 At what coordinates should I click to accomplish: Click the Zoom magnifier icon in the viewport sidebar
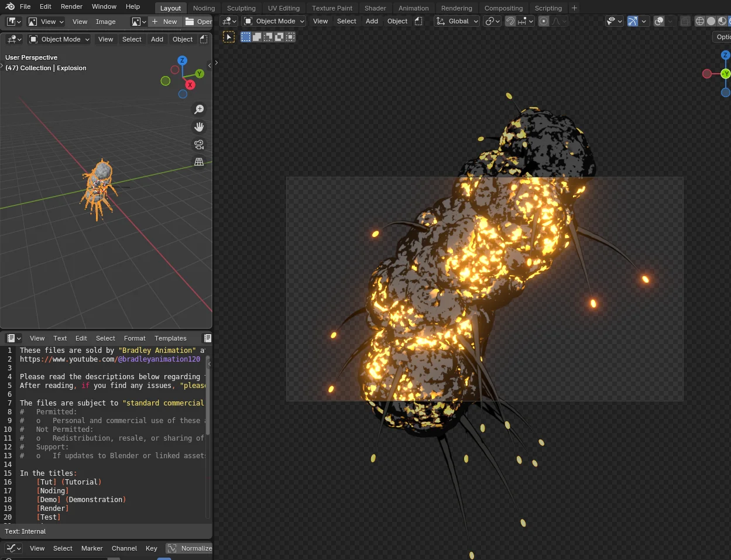point(199,109)
